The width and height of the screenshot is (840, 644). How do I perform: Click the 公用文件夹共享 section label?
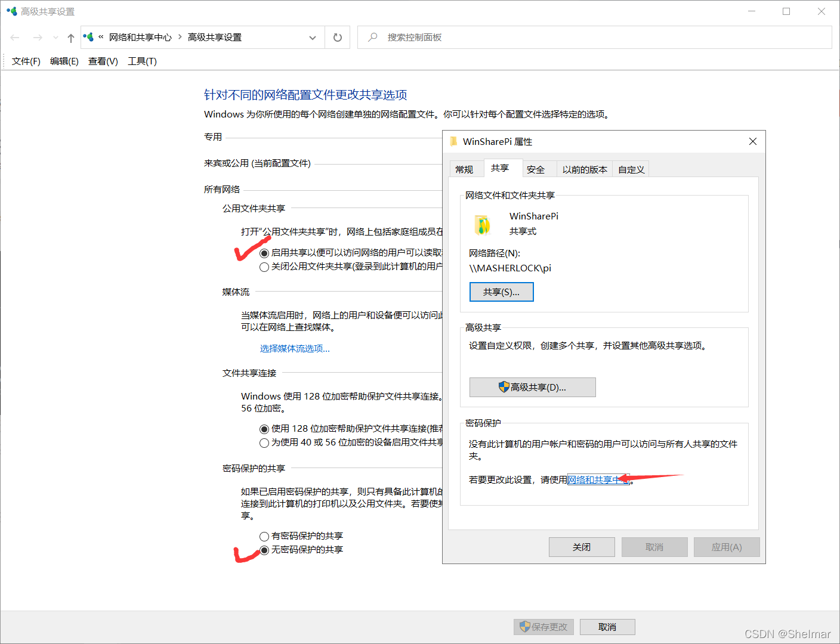pyautogui.click(x=254, y=208)
